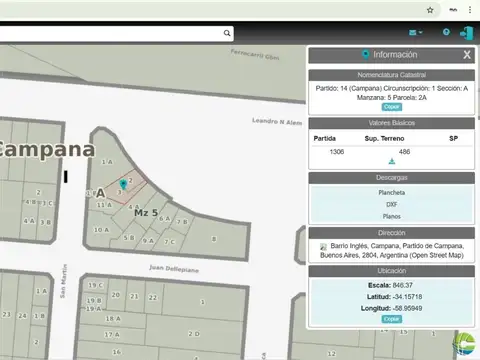Click the Juan Dellepiane street label
This screenshot has width=480, height=360.
(x=174, y=269)
